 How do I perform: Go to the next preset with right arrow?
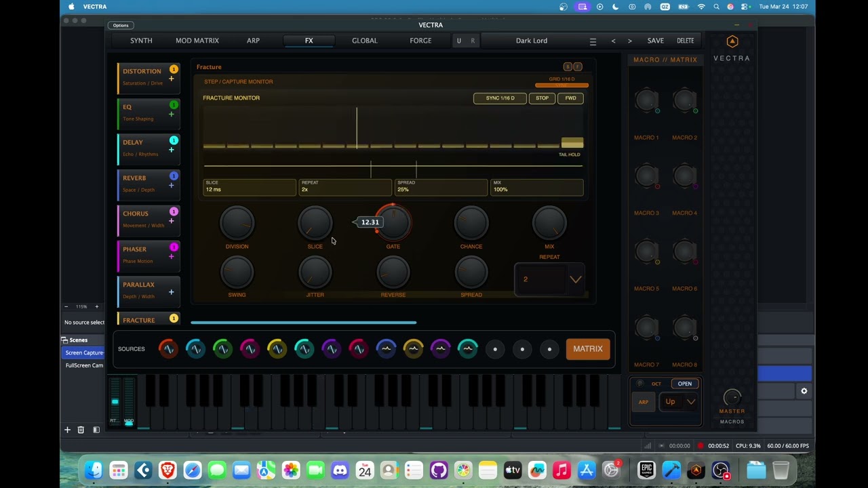[x=629, y=41]
